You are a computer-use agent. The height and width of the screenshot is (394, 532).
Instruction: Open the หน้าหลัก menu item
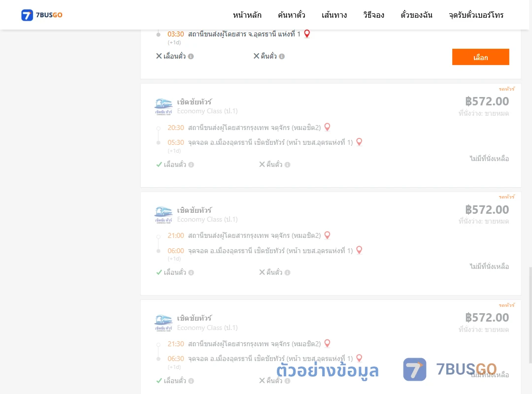pos(247,15)
